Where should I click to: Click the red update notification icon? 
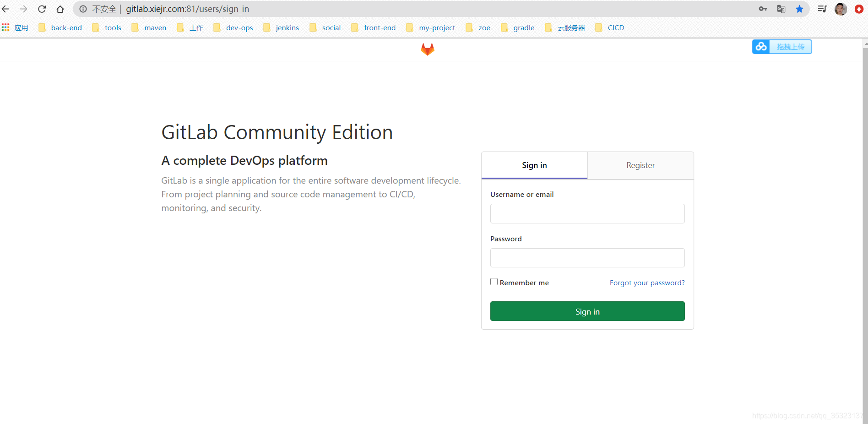(859, 9)
